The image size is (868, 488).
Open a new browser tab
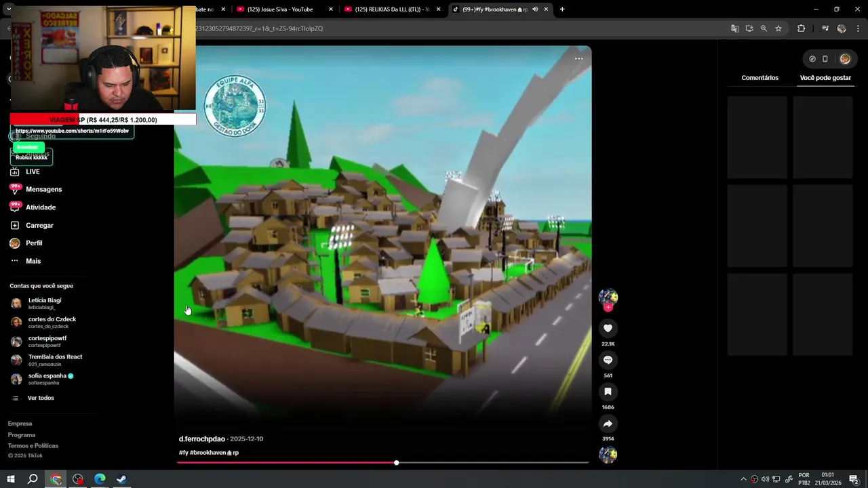(x=562, y=9)
